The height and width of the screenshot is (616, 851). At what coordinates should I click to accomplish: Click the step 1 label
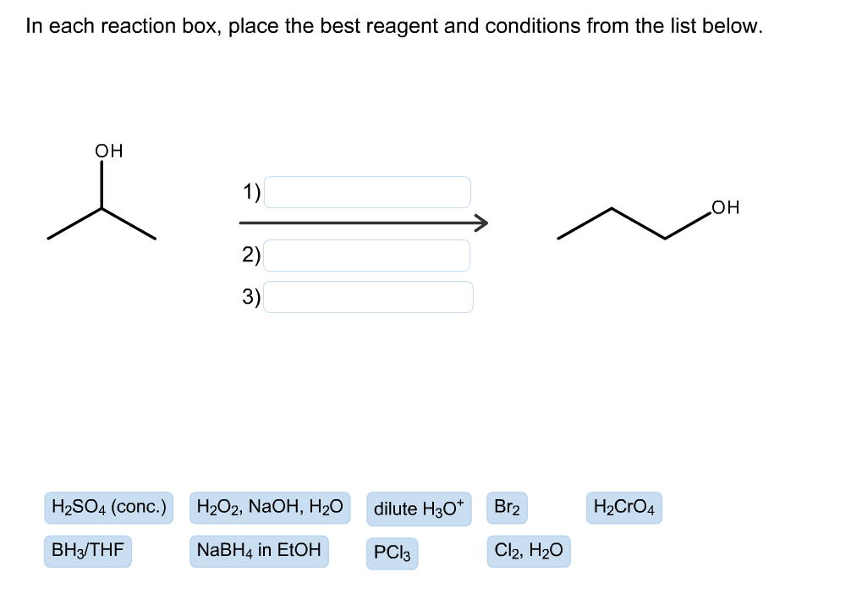pos(250,191)
